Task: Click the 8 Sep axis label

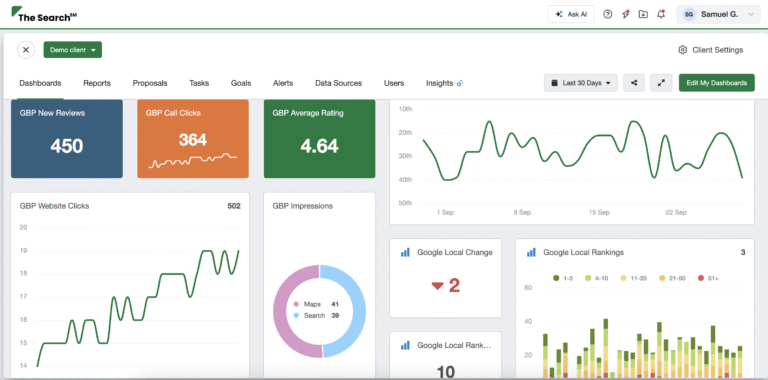Action: click(522, 213)
